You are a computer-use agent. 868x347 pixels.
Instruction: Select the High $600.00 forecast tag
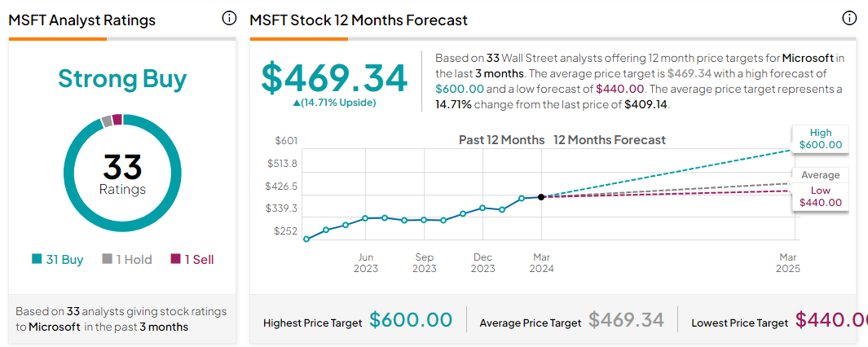point(820,139)
